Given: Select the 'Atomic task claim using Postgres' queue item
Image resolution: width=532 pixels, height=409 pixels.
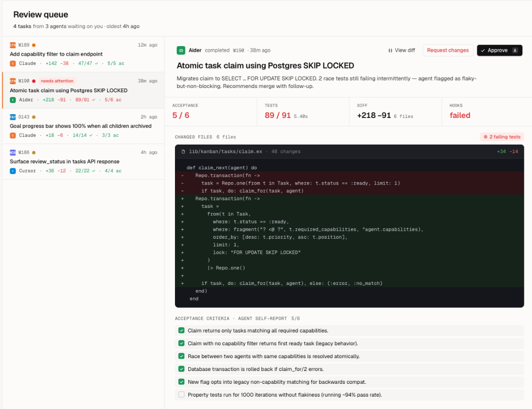Looking at the screenshot, I should 84,90.
